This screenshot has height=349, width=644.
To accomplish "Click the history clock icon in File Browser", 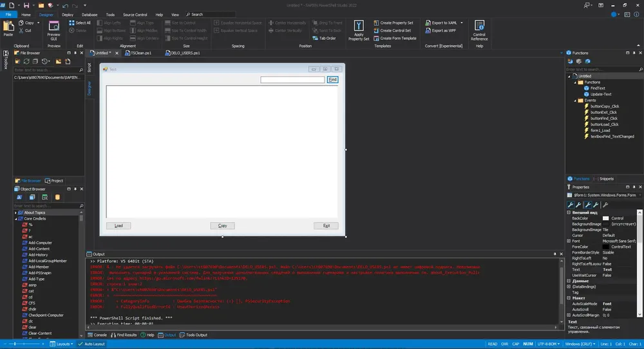I will tap(45, 62).
